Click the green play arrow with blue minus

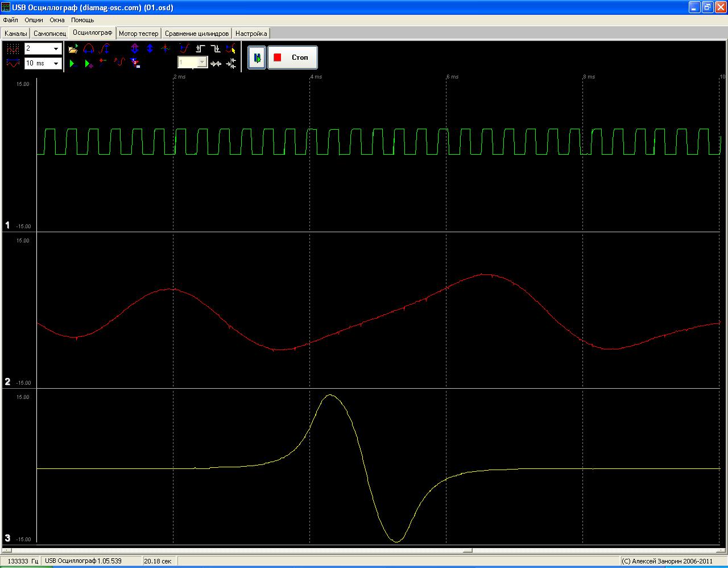tap(73, 63)
